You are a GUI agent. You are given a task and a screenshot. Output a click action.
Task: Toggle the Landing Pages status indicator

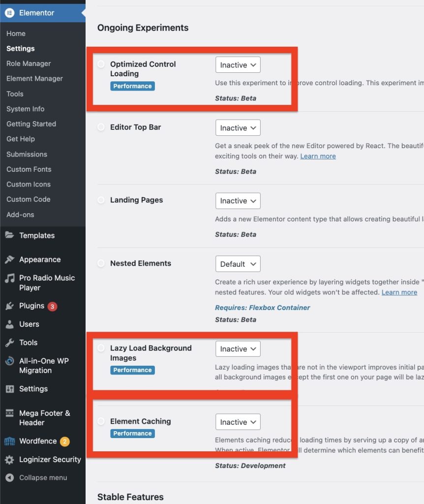[101, 200]
